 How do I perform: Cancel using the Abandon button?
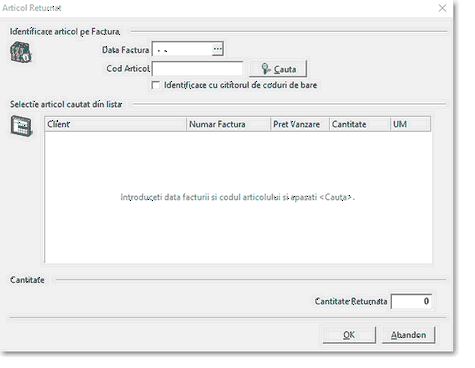408,335
